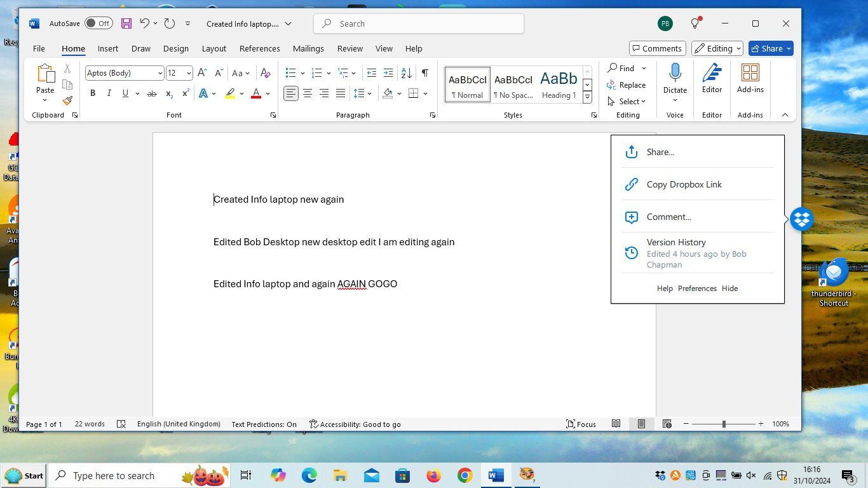Click the zoom slider handle

[x=724, y=424]
